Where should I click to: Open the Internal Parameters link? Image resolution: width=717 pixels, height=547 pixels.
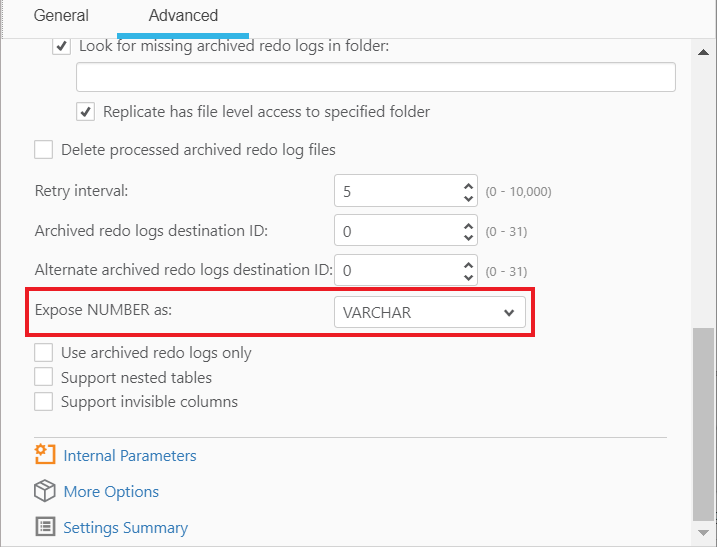[x=130, y=455]
